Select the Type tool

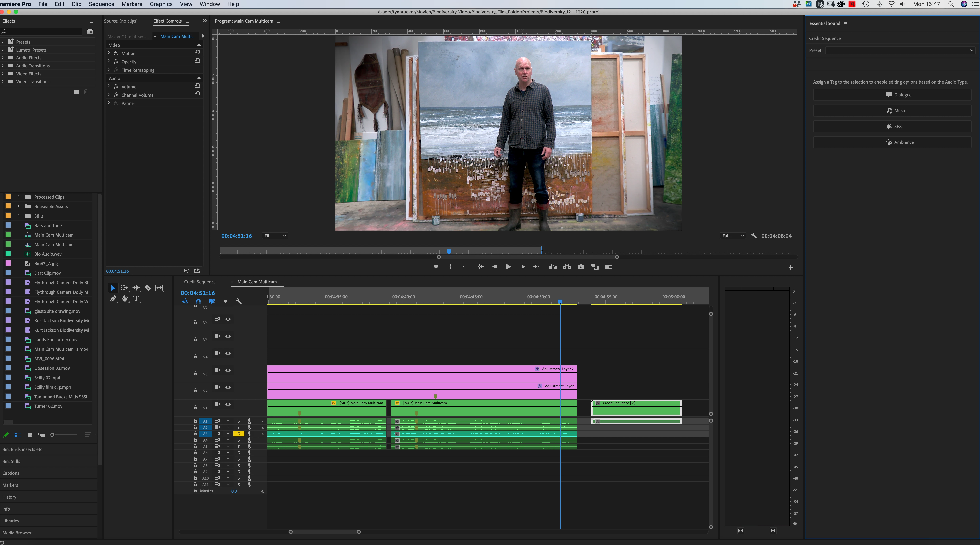click(136, 299)
